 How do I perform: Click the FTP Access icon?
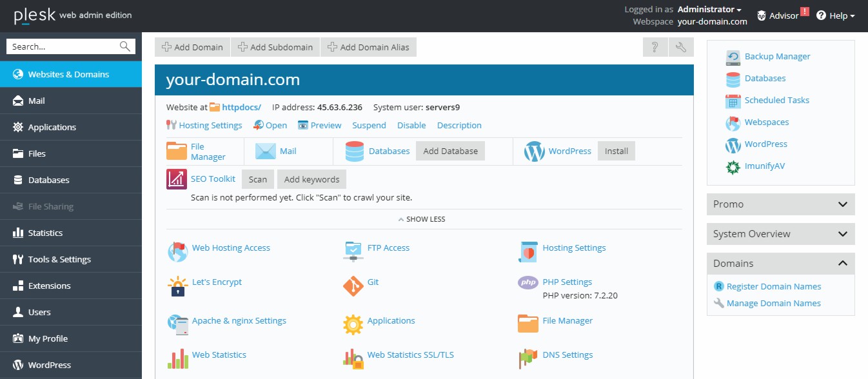click(x=353, y=252)
